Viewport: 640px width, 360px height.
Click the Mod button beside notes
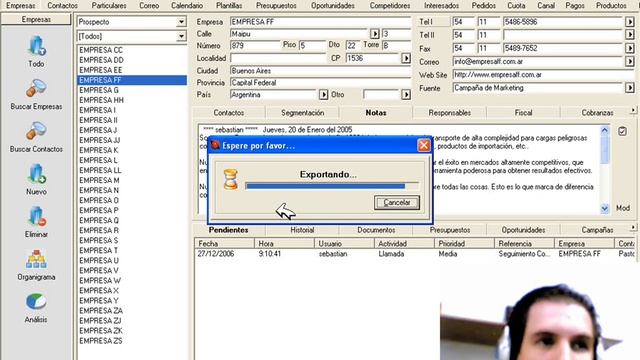tap(623, 208)
